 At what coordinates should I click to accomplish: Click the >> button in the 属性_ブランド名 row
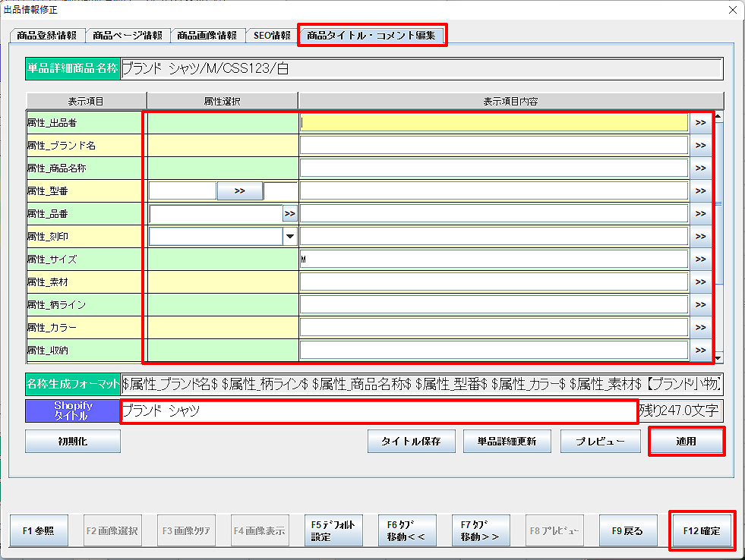coord(700,145)
